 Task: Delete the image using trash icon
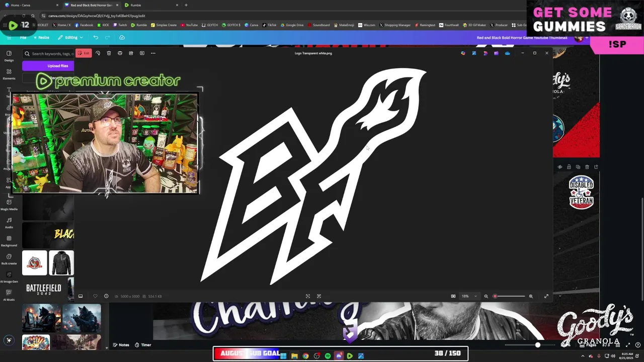[x=109, y=53]
